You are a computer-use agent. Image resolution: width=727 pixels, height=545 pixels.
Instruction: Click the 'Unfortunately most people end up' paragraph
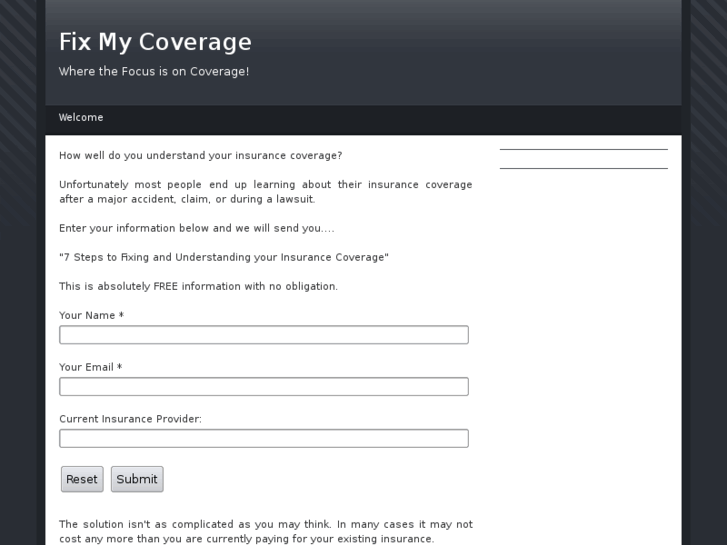[266, 192]
